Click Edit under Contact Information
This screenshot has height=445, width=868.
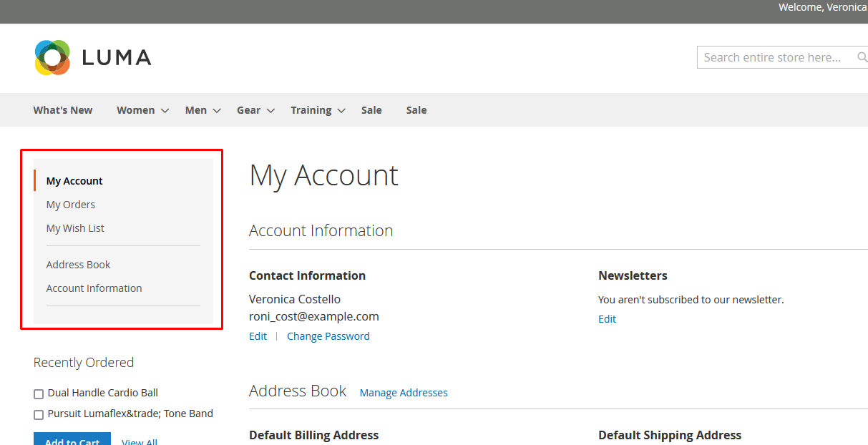(x=258, y=336)
